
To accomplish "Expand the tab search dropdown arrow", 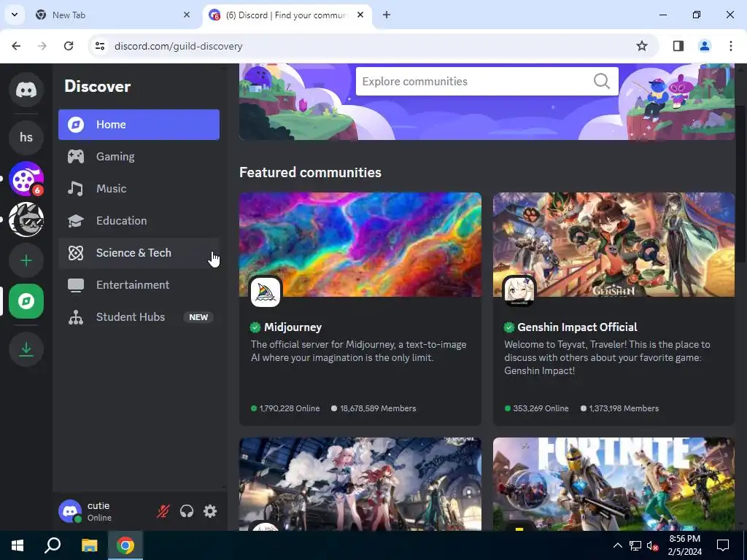I will coord(15,15).
